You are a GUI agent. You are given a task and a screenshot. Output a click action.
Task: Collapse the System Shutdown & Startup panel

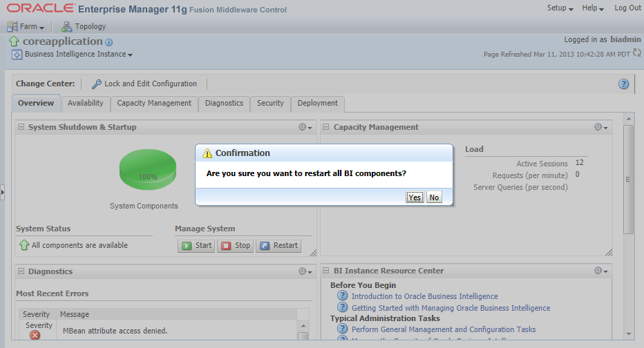[21, 127]
